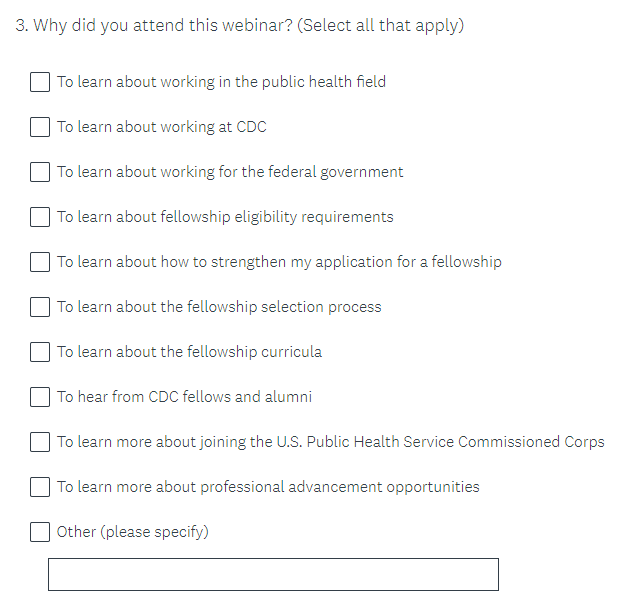
Task: Toggle the CDC fellows and alumni checkbox
Action: coord(40,397)
